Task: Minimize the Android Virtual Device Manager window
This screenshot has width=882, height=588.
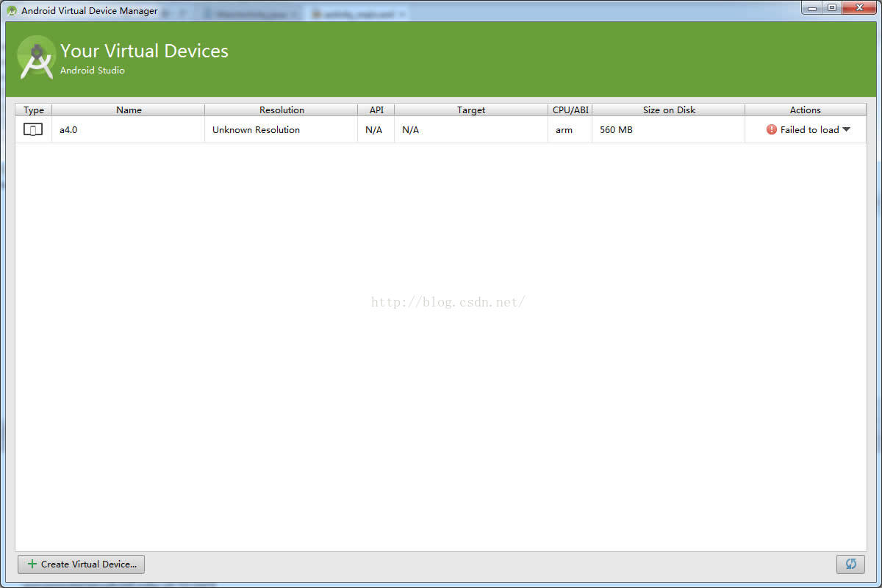Action: (x=812, y=7)
